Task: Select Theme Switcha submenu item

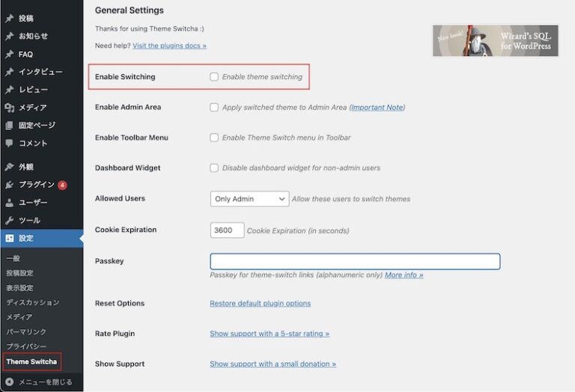Action: [31, 362]
